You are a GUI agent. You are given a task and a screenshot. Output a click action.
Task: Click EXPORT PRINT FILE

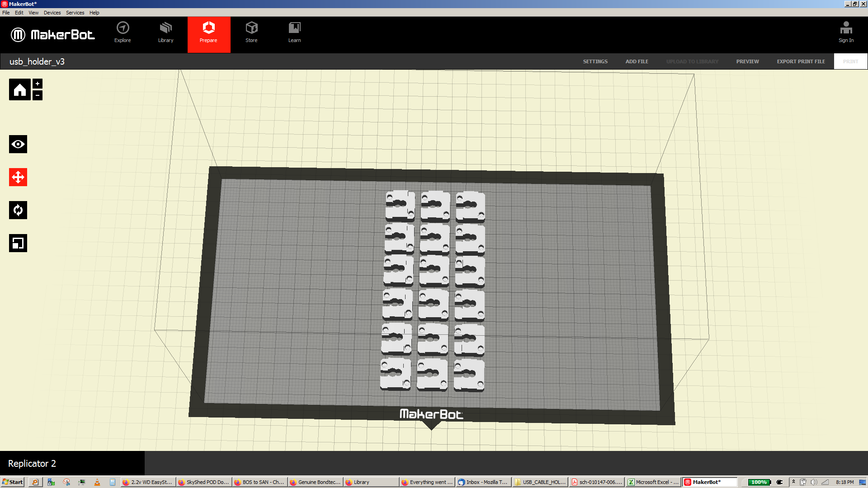801,61
